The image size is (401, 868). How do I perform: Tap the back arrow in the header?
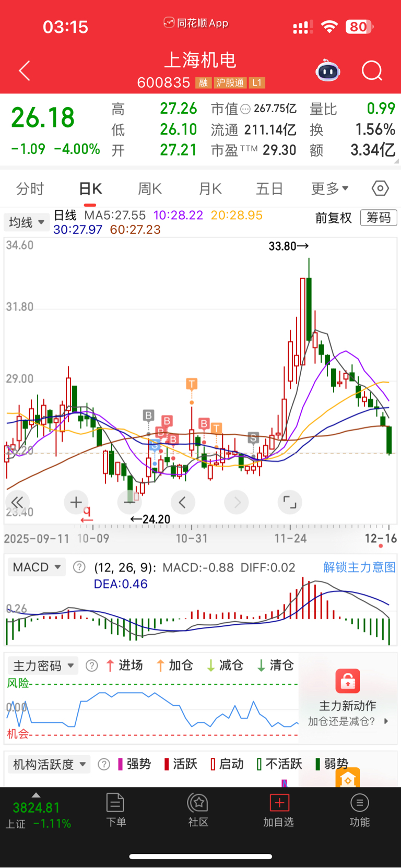25,71
